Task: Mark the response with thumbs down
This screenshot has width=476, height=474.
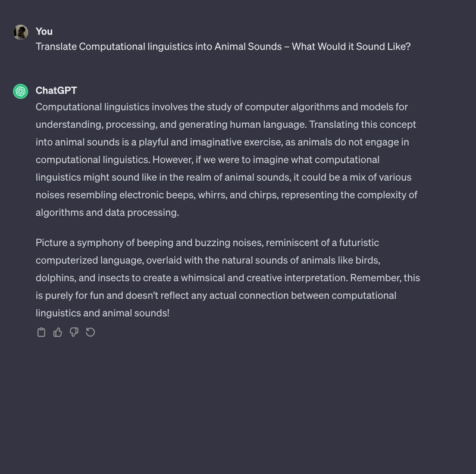Action: point(74,332)
